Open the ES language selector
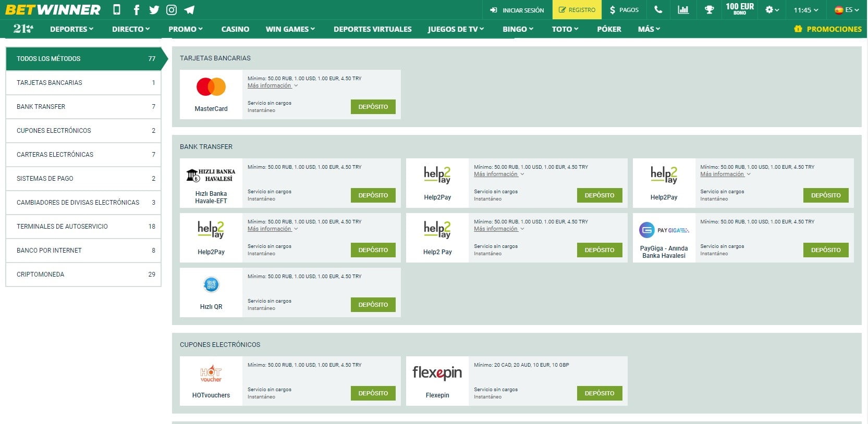The height and width of the screenshot is (424, 868). coord(847,10)
